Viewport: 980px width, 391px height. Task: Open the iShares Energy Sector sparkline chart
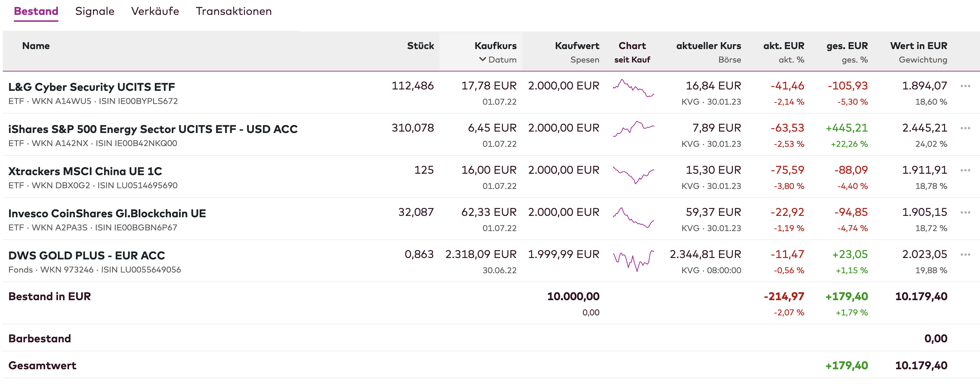click(633, 129)
